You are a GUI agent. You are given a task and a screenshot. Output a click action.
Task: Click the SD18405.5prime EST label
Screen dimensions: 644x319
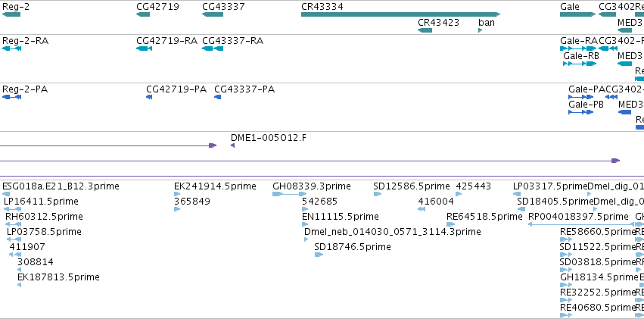pos(555,202)
